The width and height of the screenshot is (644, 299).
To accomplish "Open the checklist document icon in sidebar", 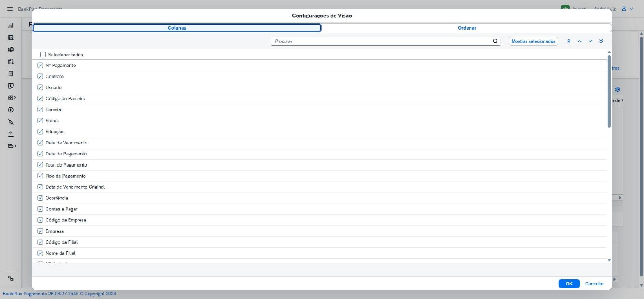I will point(11,74).
